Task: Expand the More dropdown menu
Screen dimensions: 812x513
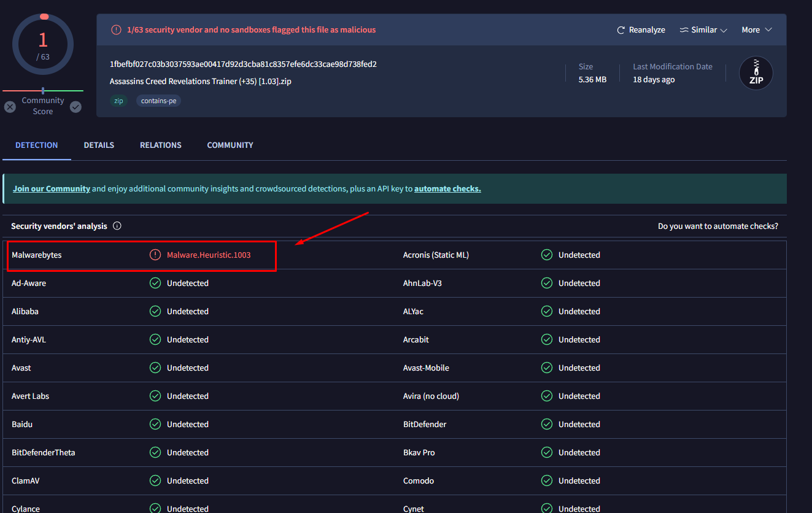Action: (757, 30)
